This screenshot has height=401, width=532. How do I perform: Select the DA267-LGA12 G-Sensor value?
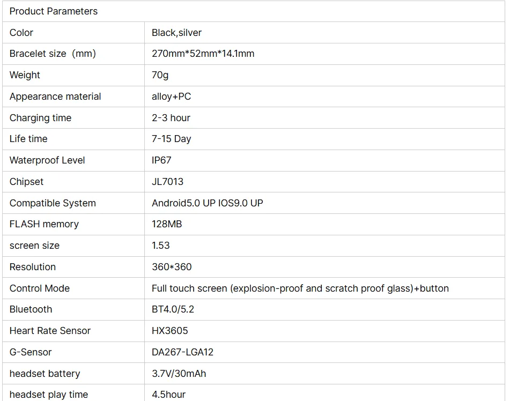coord(182,352)
